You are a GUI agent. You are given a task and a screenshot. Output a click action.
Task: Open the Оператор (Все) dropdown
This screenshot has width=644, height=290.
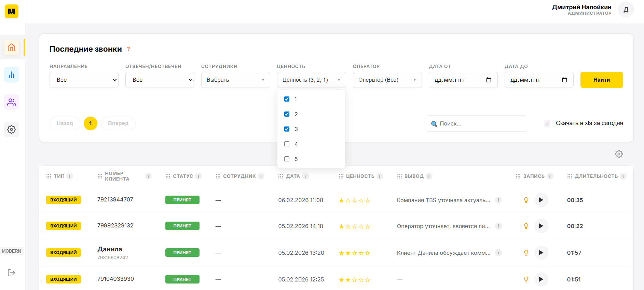tap(387, 80)
